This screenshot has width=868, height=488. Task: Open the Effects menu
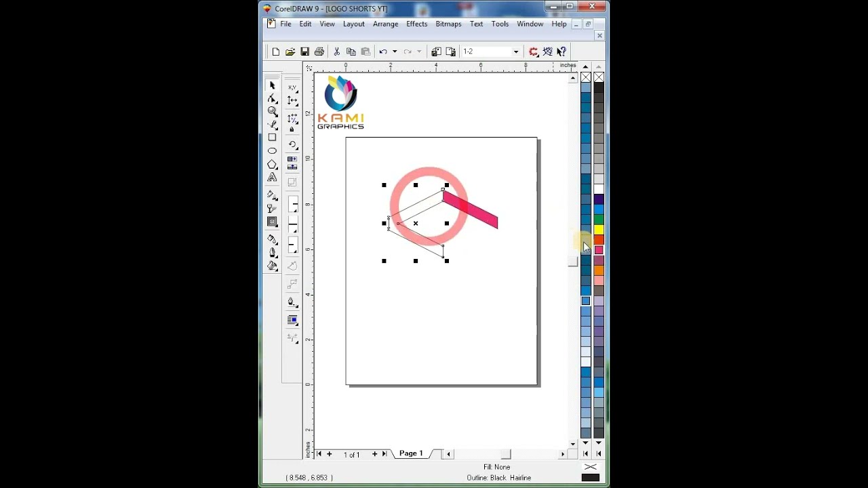[416, 24]
